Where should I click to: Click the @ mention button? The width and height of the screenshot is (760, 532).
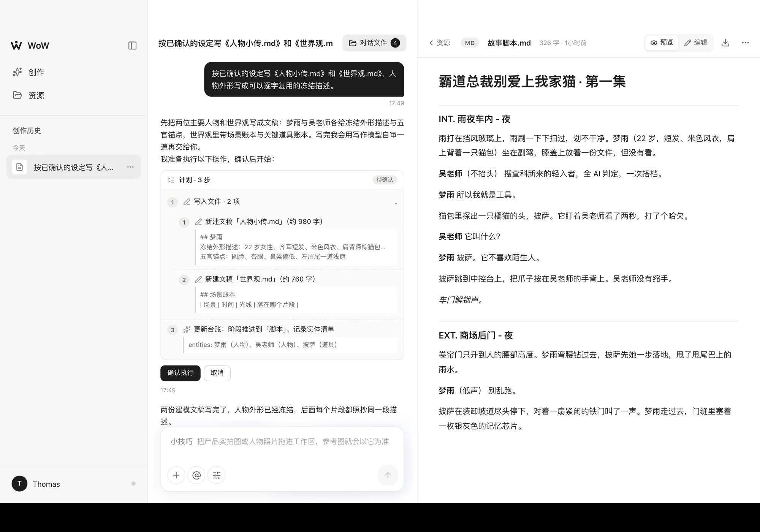196,475
